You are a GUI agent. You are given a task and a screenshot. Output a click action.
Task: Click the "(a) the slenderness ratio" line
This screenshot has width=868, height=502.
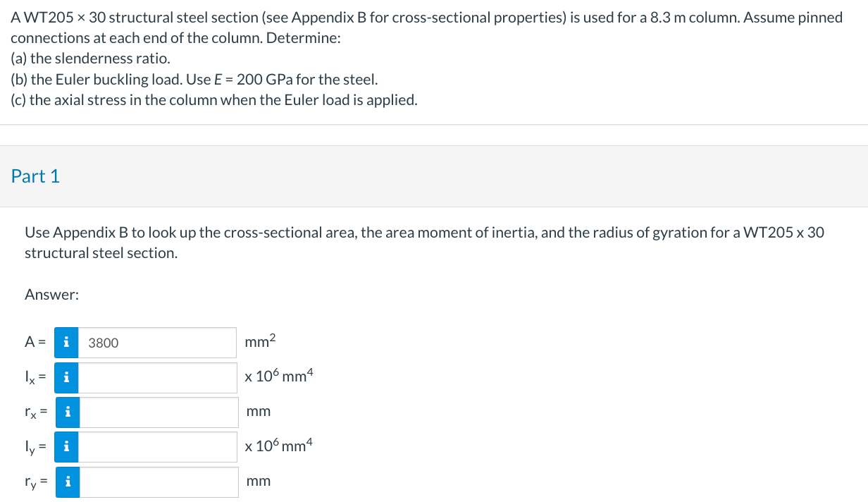coord(90,59)
